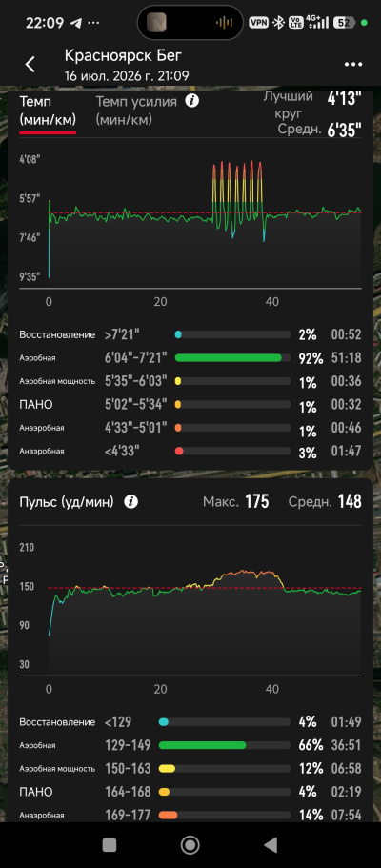
Task: Tap the Восстановление <129 pulse zone row
Action: click(x=190, y=722)
